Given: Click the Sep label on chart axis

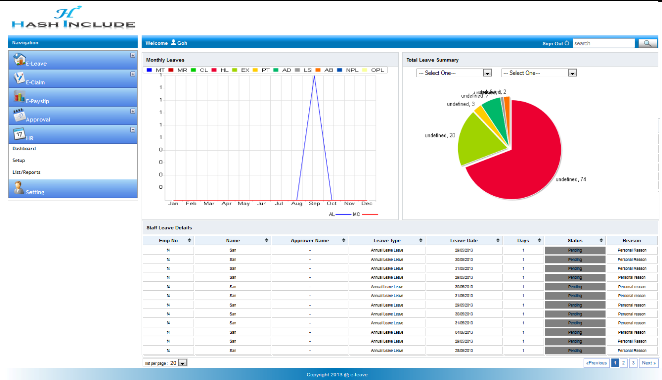Looking at the screenshot, I should click(x=314, y=204).
